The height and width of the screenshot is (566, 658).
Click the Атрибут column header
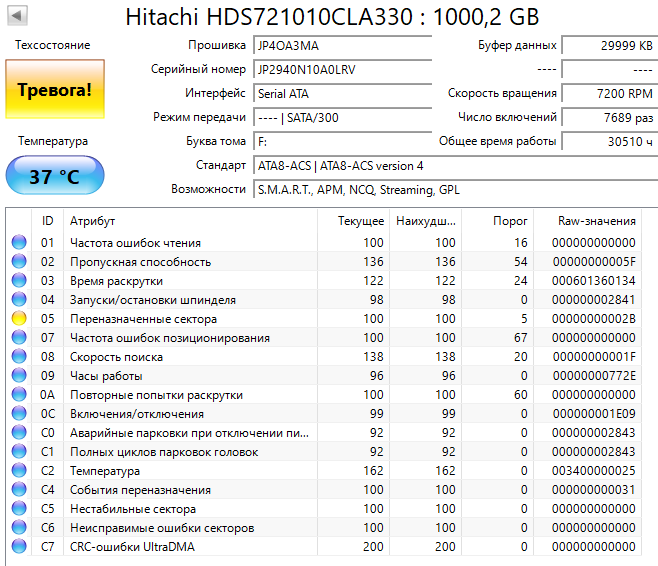pyautogui.click(x=191, y=221)
